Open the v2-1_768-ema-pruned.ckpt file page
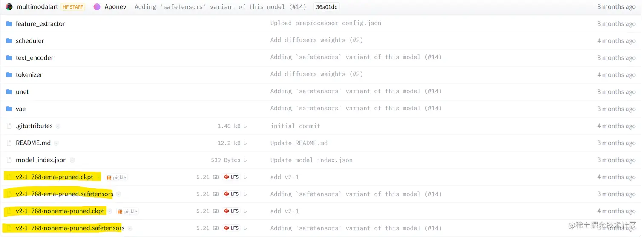This screenshot has width=644, height=237. click(55, 177)
